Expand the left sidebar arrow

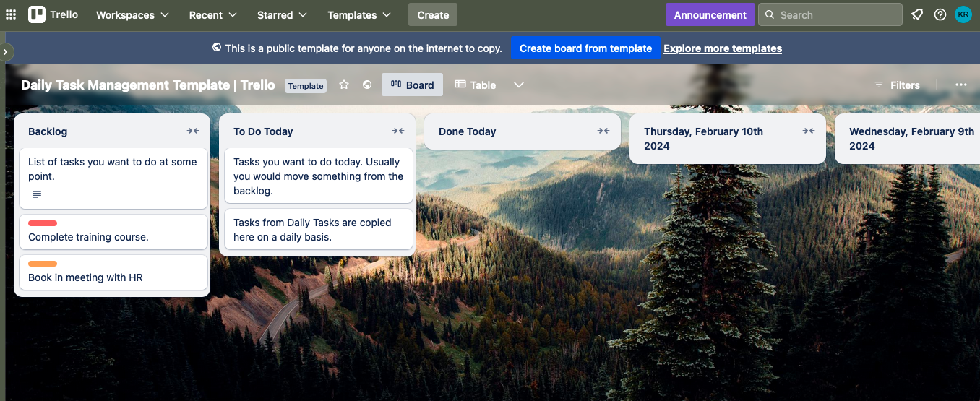pos(6,52)
